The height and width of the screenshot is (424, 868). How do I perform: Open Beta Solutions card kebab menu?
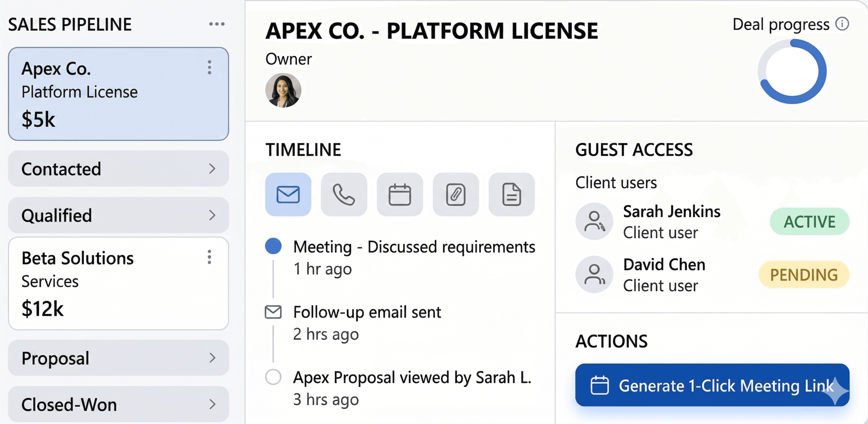tap(210, 257)
